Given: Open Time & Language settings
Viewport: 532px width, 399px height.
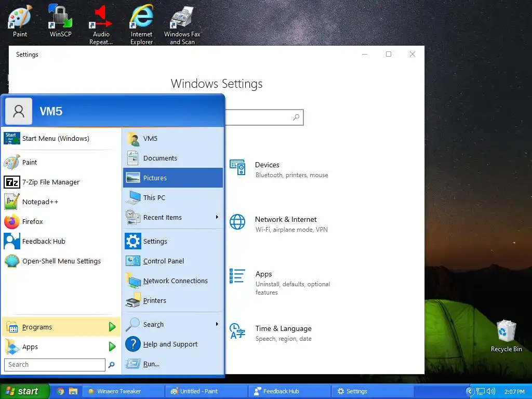Looking at the screenshot, I should pos(271,333).
